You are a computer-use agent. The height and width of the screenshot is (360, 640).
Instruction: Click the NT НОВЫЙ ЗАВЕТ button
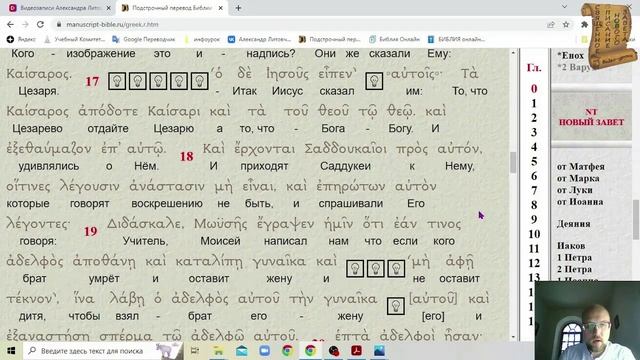591,117
